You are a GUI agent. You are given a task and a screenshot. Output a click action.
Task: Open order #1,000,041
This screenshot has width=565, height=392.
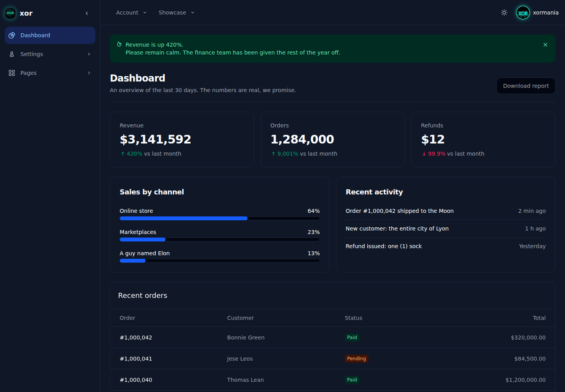(x=136, y=359)
